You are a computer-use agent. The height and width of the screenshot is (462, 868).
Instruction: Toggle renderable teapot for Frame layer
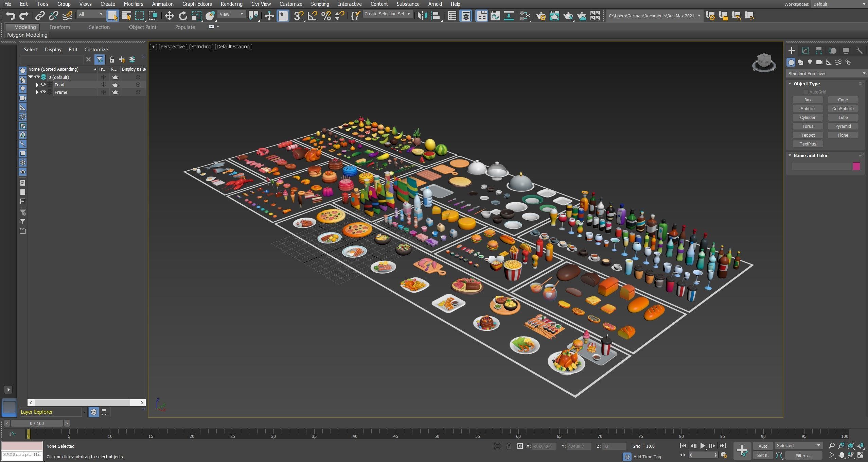115,92
